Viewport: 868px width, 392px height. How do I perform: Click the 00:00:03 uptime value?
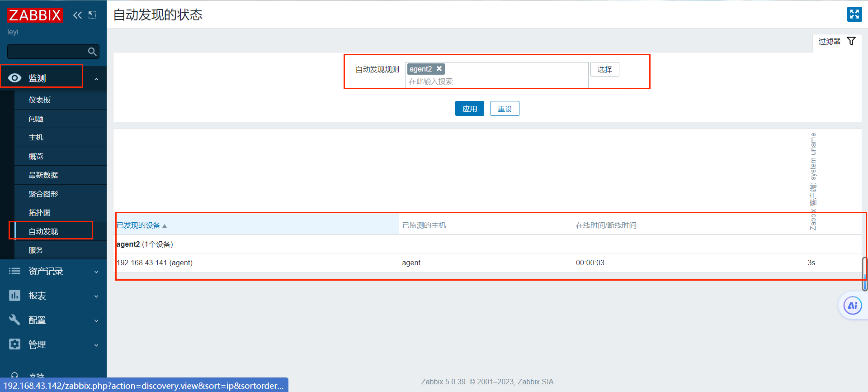coord(590,263)
